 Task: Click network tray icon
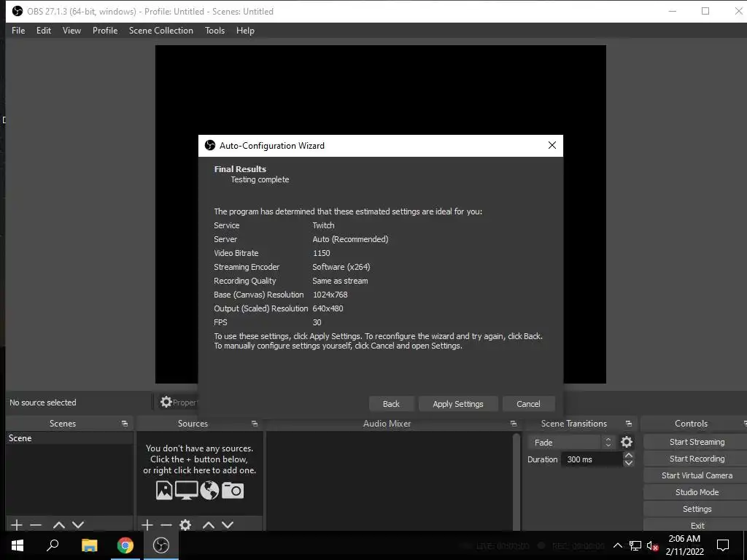(635, 545)
